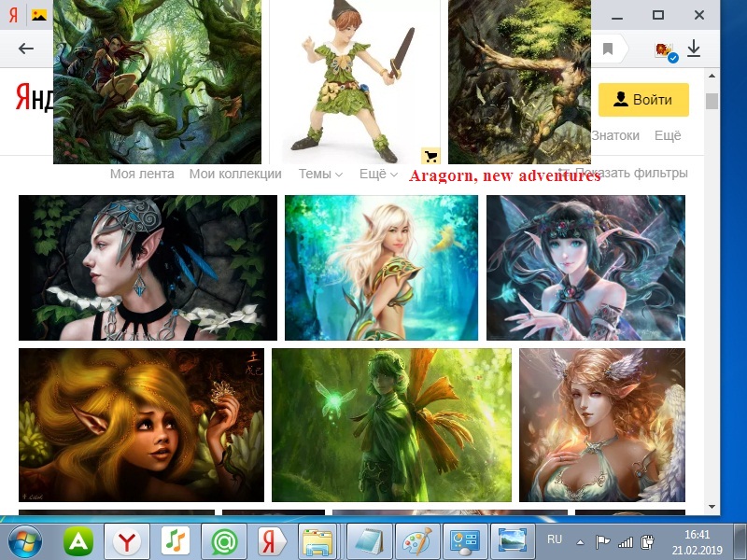The image size is (747, 560).
Task: Open the Action Center flag icon
Action: point(602,542)
